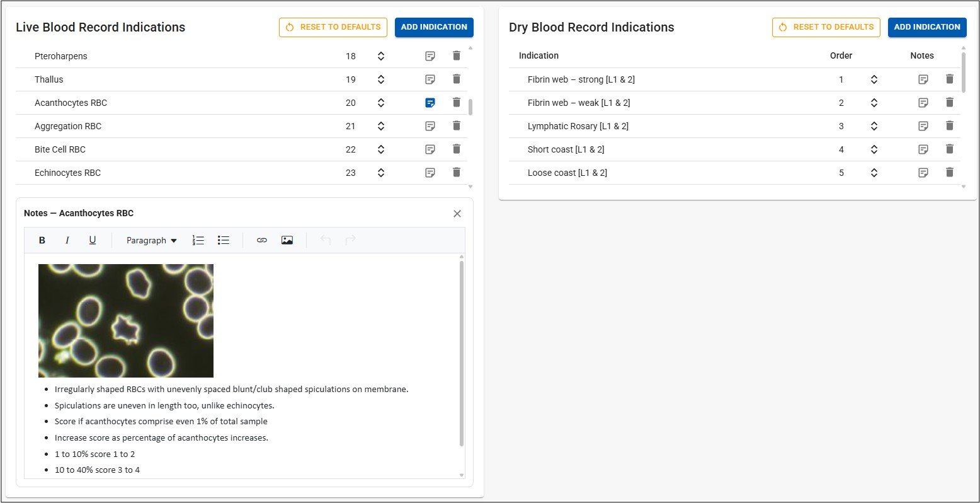Apply bold formatting in notes editor
The width and height of the screenshot is (980, 503).
tap(42, 240)
